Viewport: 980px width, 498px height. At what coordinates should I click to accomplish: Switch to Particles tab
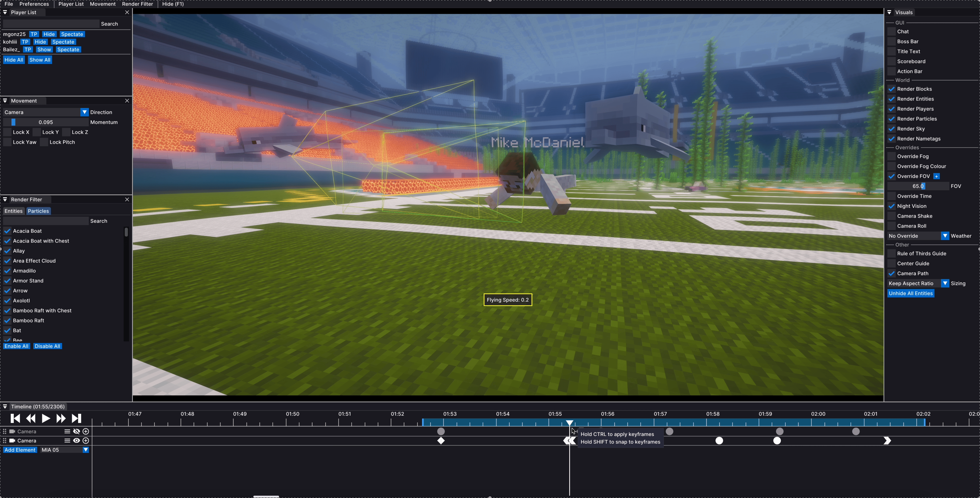(39, 211)
